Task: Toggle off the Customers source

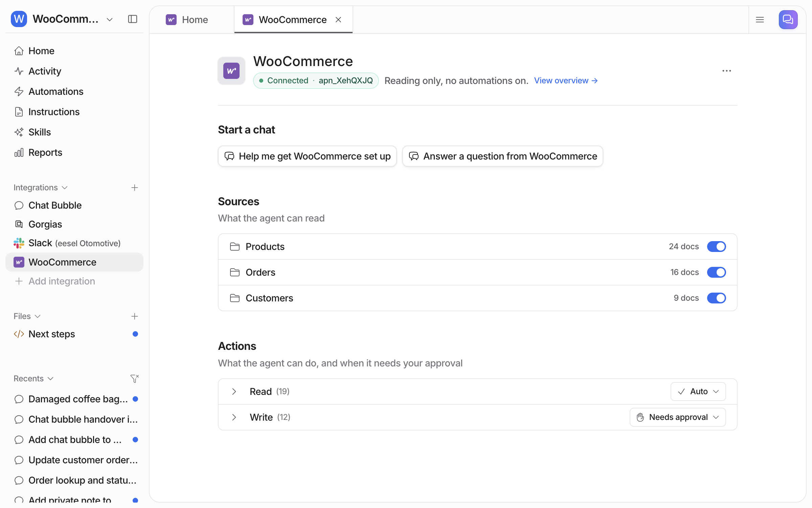Action: click(x=716, y=298)
